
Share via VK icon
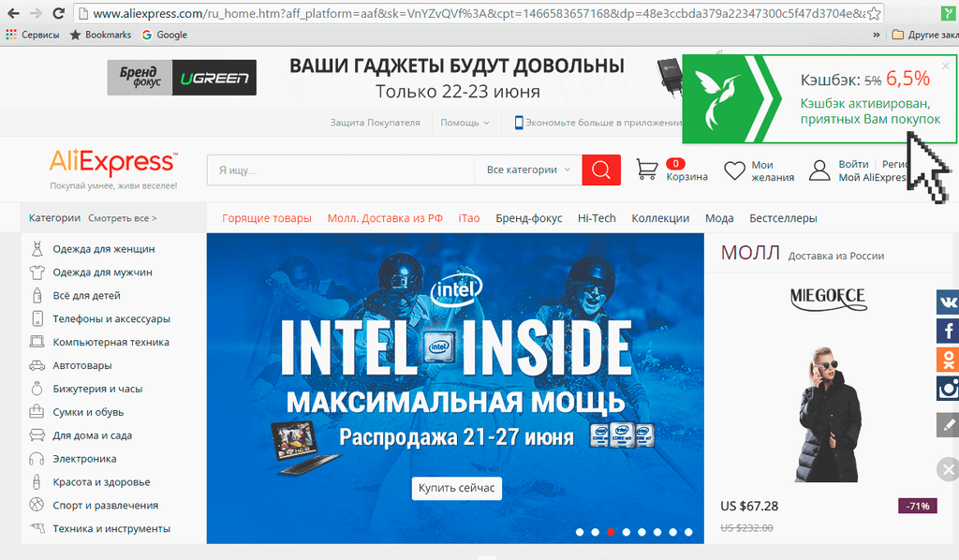(x=948, y=302)
